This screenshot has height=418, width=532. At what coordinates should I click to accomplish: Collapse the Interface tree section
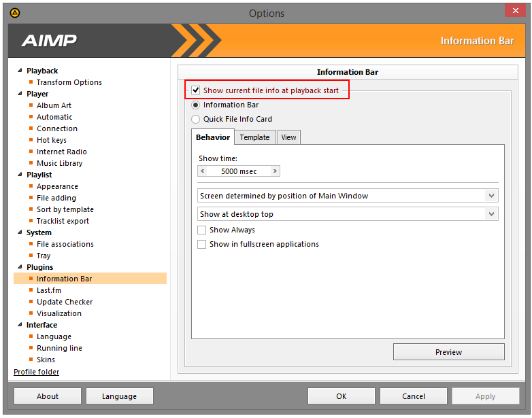(20, 325)
